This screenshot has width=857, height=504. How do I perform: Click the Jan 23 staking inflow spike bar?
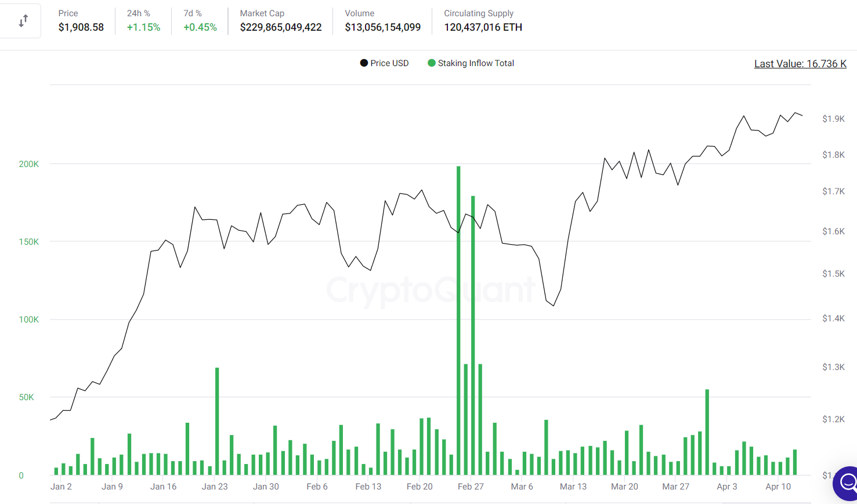point(217,421)
